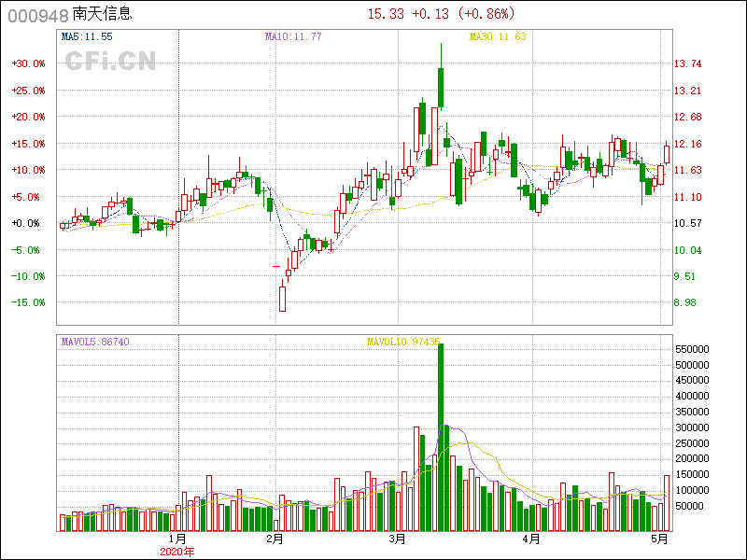Image resolution: width=747 pixels, height=560 pixels.
Task: Select the MA10:11.77 indicator label
Action: [293, 36]
